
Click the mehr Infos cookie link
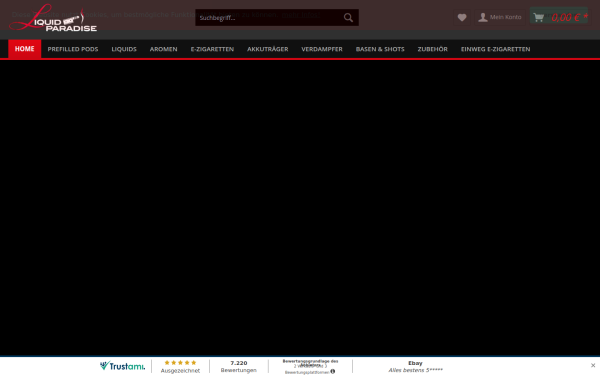coord(301,15)
